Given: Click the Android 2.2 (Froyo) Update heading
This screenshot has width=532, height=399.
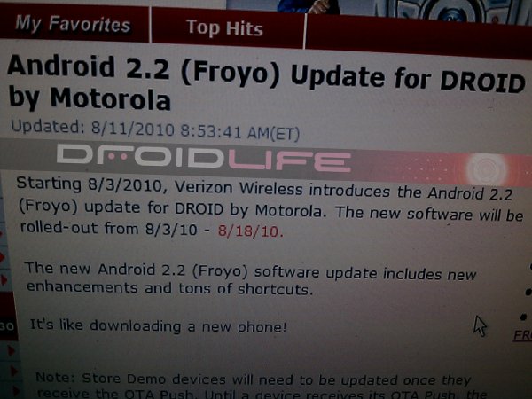Looking at the screenshot, I should click(264, 82).
